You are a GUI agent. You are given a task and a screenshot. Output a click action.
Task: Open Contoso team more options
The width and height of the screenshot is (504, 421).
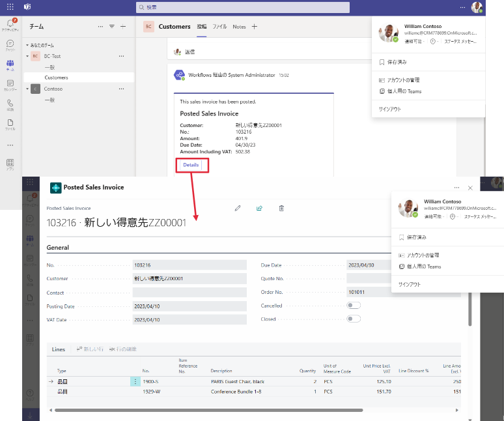[121, 89]
